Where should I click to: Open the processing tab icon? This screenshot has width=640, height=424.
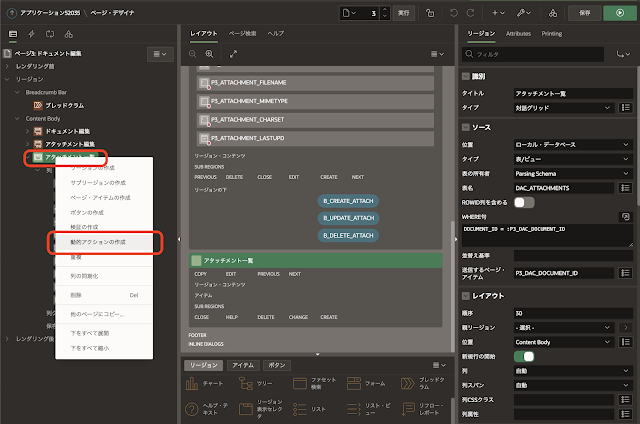click(50, 34)
